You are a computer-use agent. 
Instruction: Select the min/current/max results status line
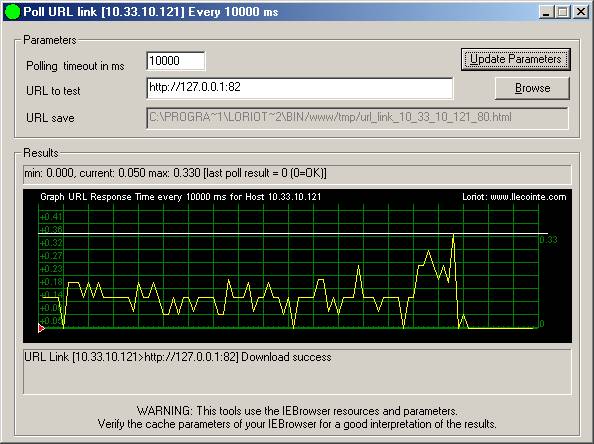tap(297, 174)
